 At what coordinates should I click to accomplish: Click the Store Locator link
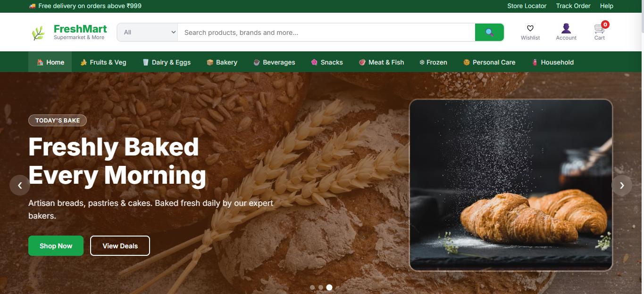click(x=527, y=6)
